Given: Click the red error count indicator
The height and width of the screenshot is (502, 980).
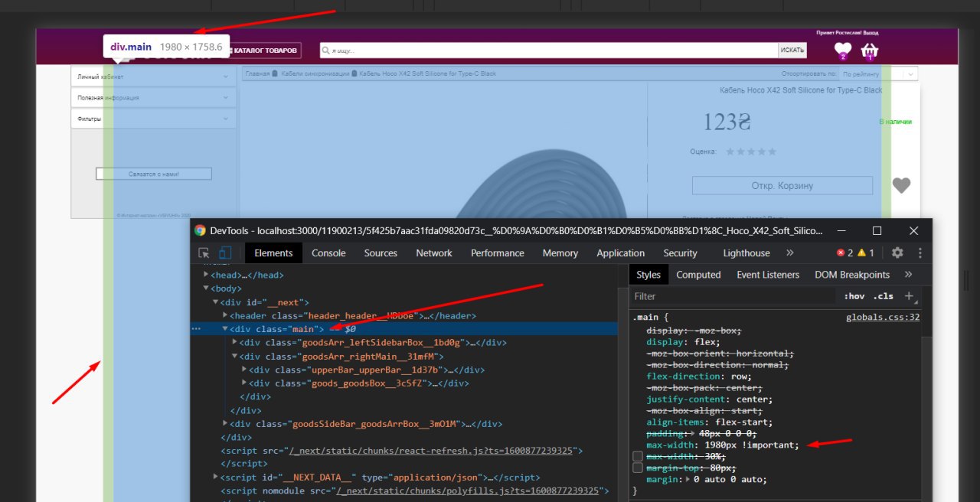Looking at the screenshot, I should [x=844, y=253].
